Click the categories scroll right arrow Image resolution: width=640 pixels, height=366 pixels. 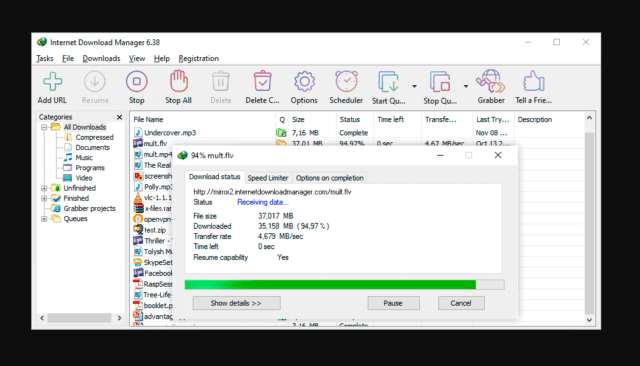coord(119,318)
